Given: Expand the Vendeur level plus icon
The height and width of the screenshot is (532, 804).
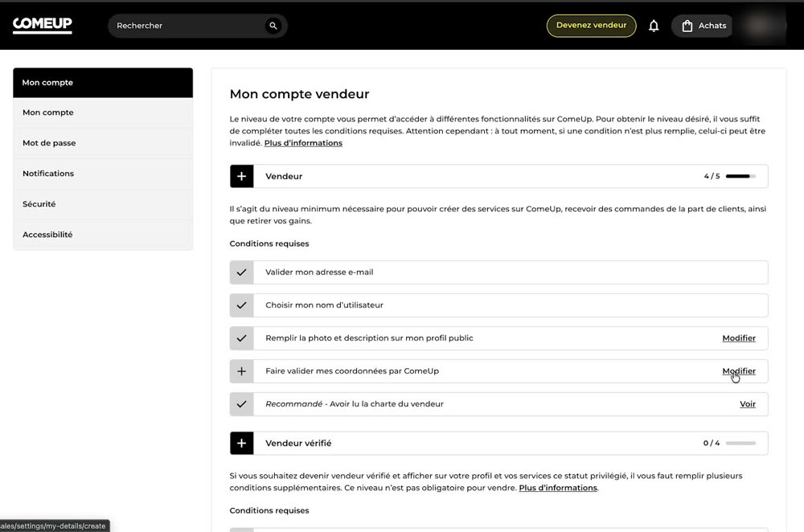Looking at the screenshot, I should [241, 176].
